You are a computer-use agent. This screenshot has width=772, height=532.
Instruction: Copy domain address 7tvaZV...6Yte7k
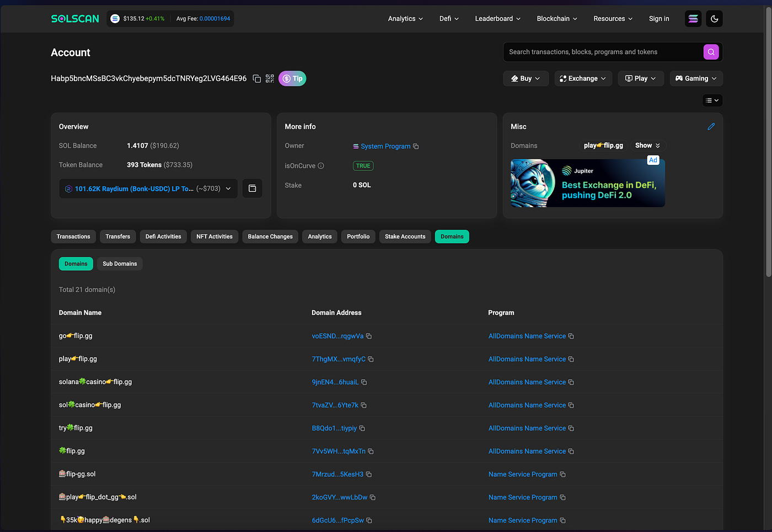pyautogui.click(x=363, y=405)
